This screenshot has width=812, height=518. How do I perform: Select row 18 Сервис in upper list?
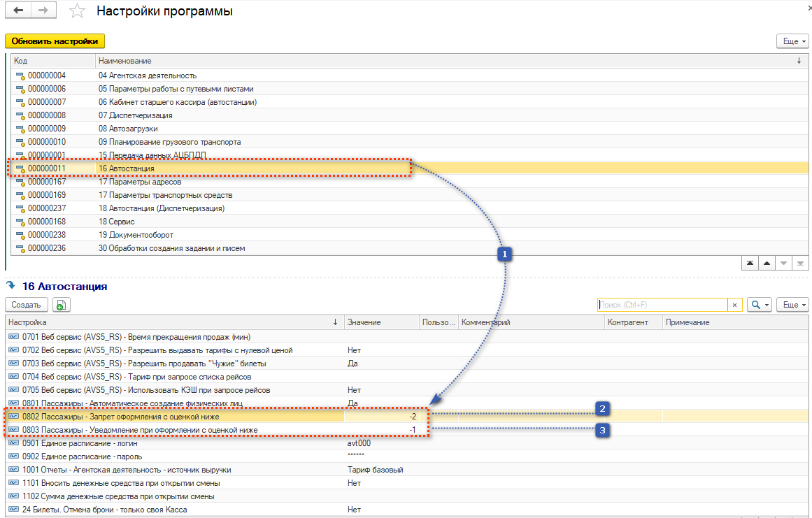tap(116, 222)
